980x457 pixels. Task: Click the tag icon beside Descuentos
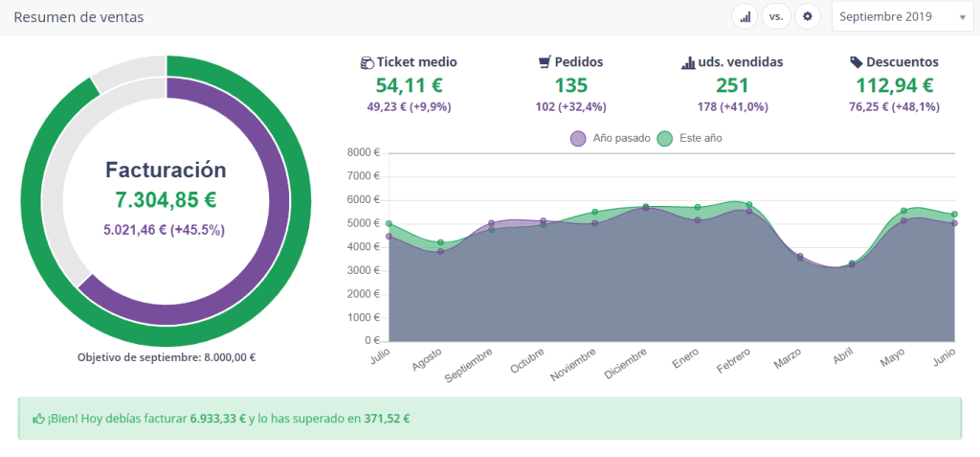point(857,62)
